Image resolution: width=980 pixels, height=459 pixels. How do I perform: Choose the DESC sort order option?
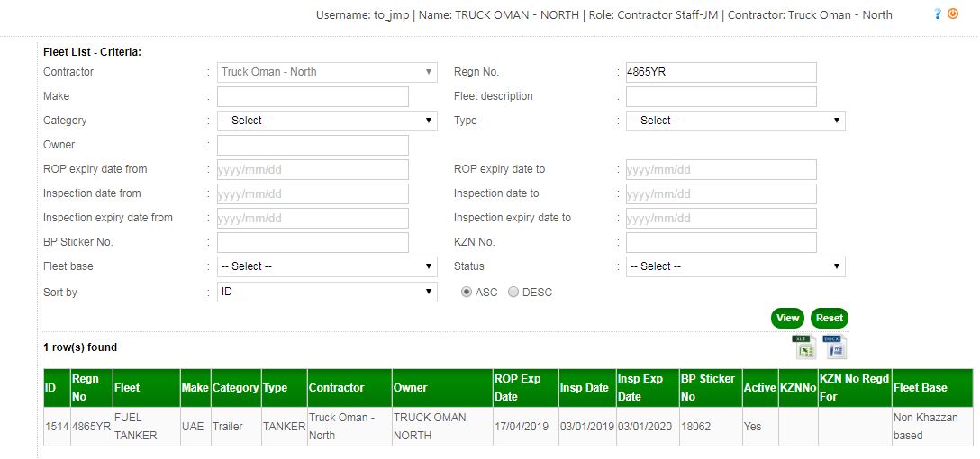tap(513, 292)
